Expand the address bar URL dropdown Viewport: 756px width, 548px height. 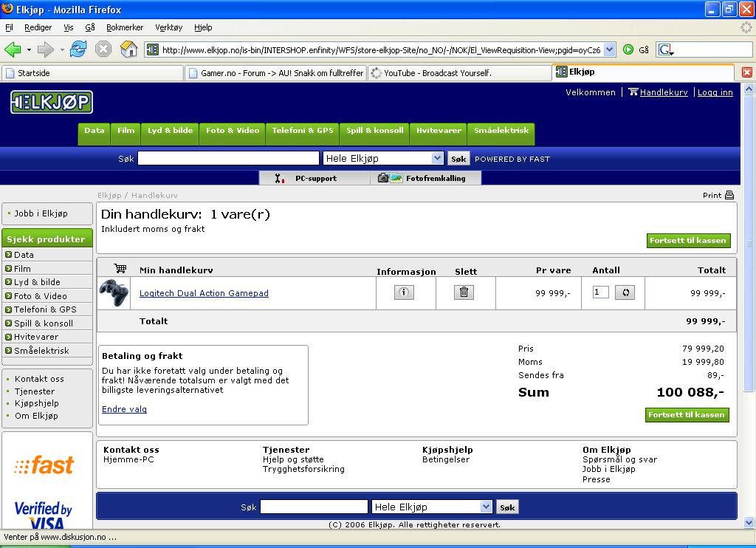(609, 49)
